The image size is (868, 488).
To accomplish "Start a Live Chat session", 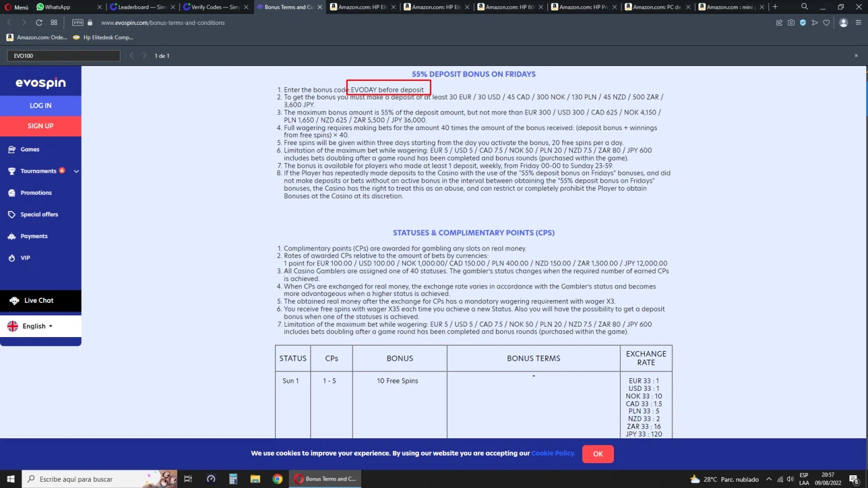I will 41,301.
